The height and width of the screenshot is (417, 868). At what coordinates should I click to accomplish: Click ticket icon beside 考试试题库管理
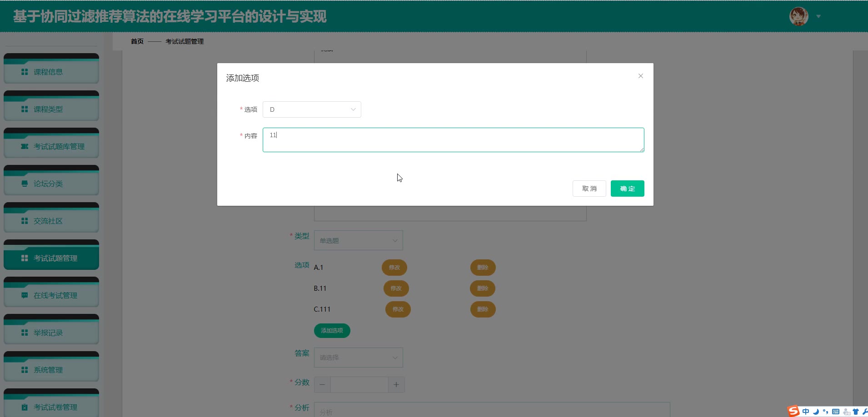pos(25,146)
